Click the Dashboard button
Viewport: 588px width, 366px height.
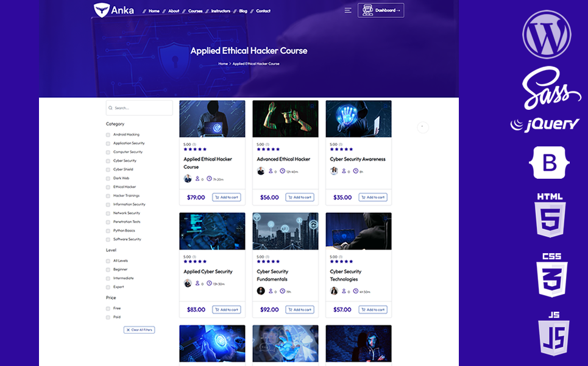[x=381, y=10]
